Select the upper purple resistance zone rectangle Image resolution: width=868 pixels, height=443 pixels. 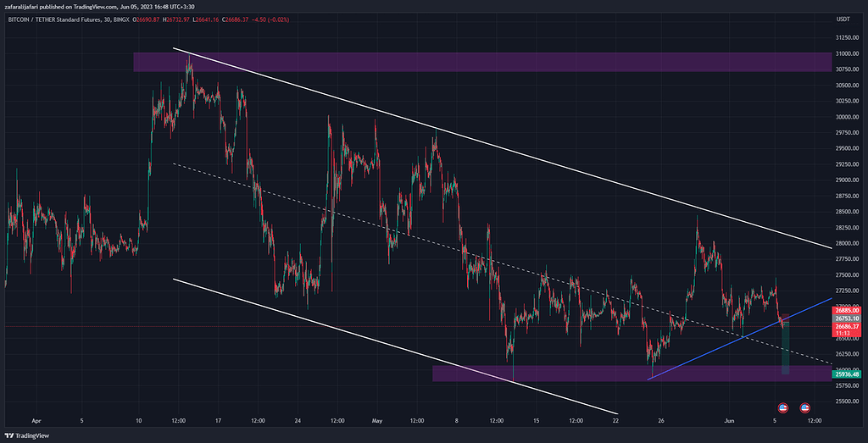482,62
